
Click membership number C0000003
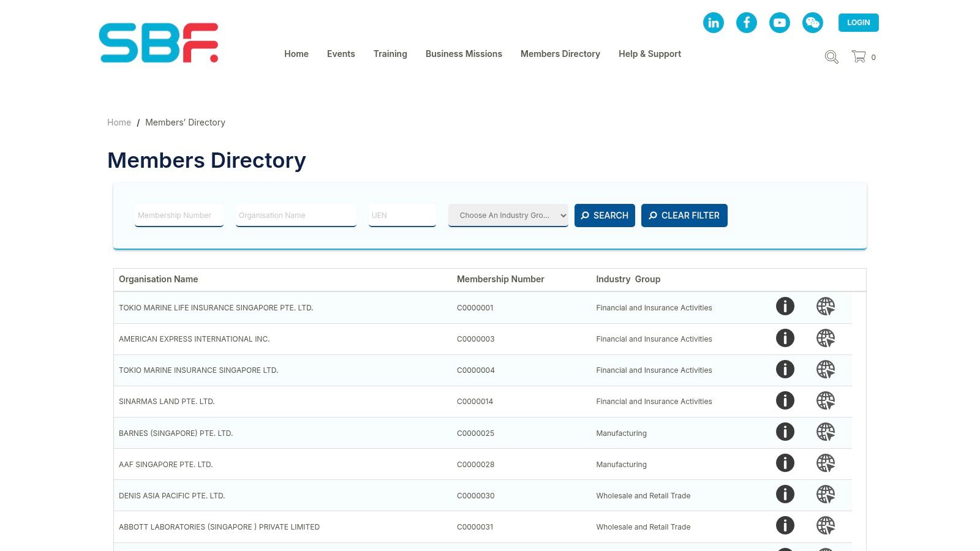pyautogui.click(x=476, y=339)
